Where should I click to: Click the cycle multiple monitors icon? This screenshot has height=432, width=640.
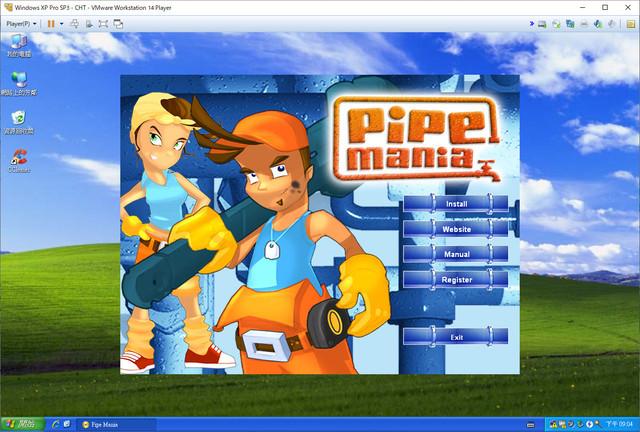pos(118,24)
